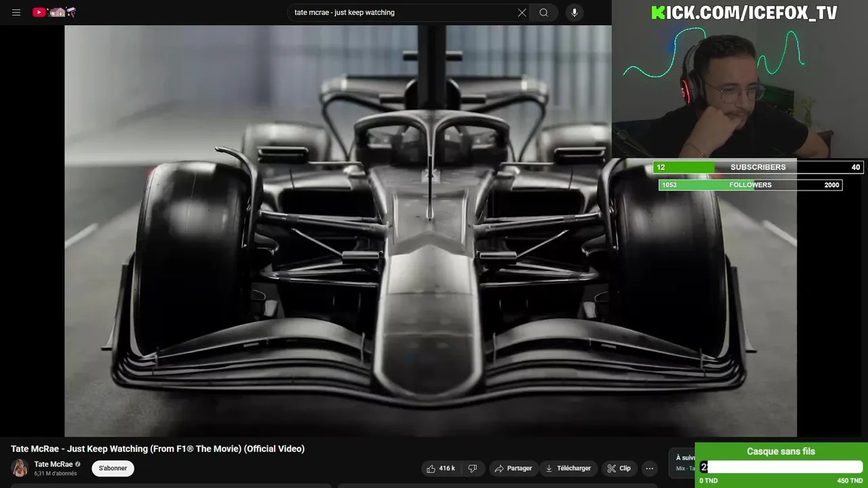Click the FOLLOWERS goal bar overlay
868x488 pixels.
tap(751, 185)
